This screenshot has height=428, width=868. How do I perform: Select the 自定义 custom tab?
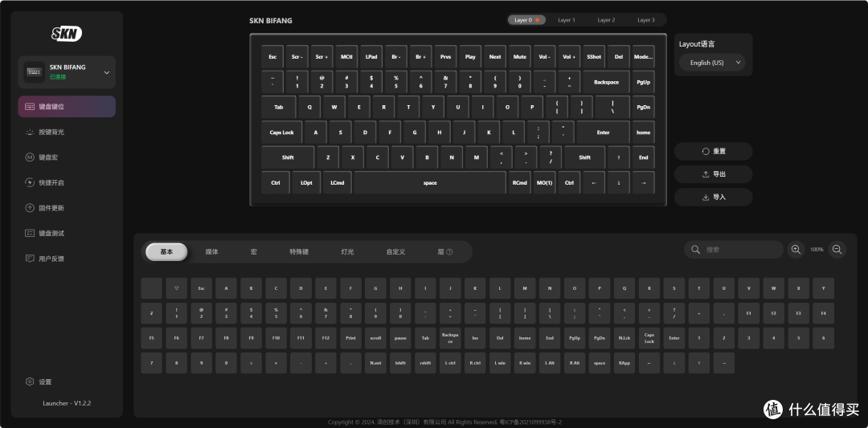click(395, 251)
